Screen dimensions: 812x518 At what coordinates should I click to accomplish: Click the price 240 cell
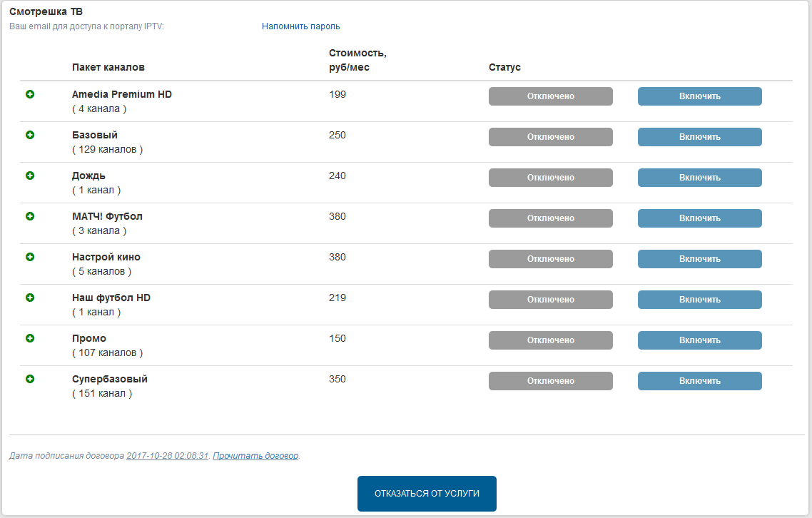point(338,176)
